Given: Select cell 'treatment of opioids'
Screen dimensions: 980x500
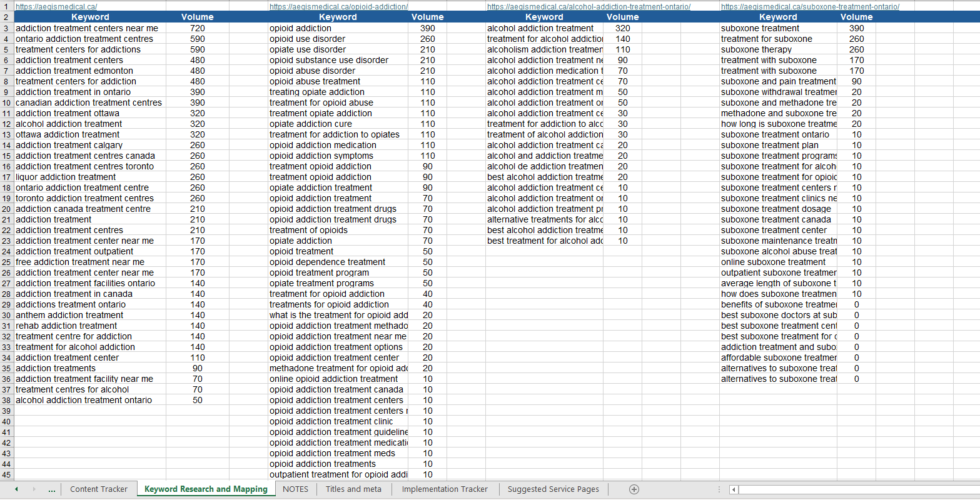Looking at the screenshot, I should coord(338,230).
